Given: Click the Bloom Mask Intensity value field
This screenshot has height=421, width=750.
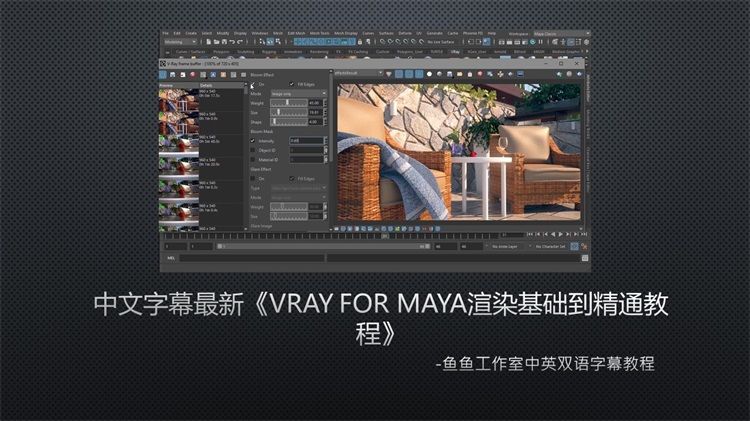Looking at the screenshot, I should (306, 141).
